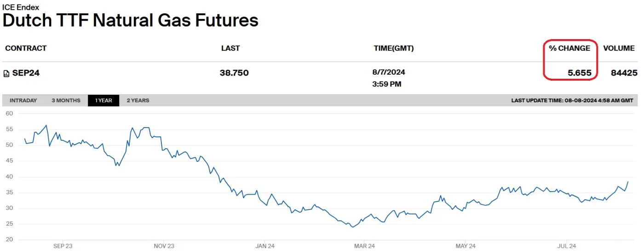The width and height of the screenshot is (644, 251).
Task: Select the 3 MONTHS range tab
Action: pyautogui.click(x=66, y=100)
